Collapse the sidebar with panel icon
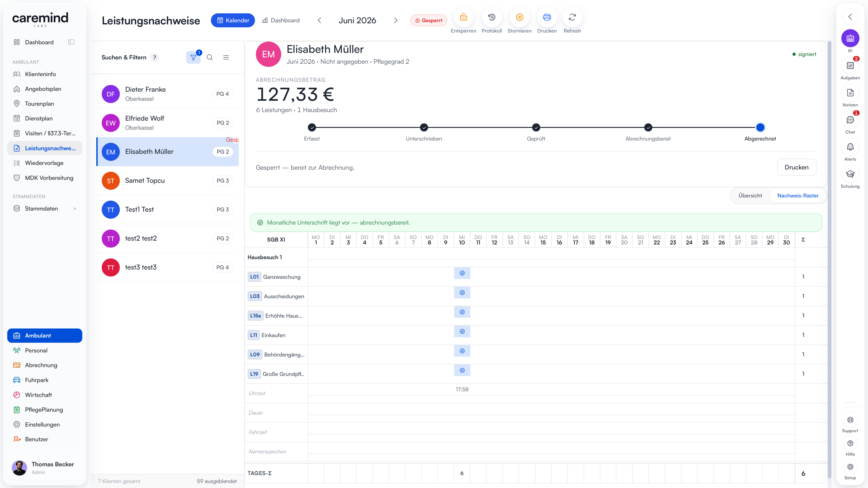Viewport: 868px width, 488px height. coord(71,42)
